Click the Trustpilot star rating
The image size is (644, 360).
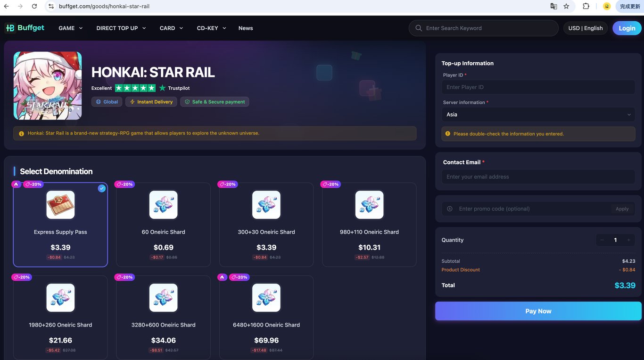(x=135, y=88)
